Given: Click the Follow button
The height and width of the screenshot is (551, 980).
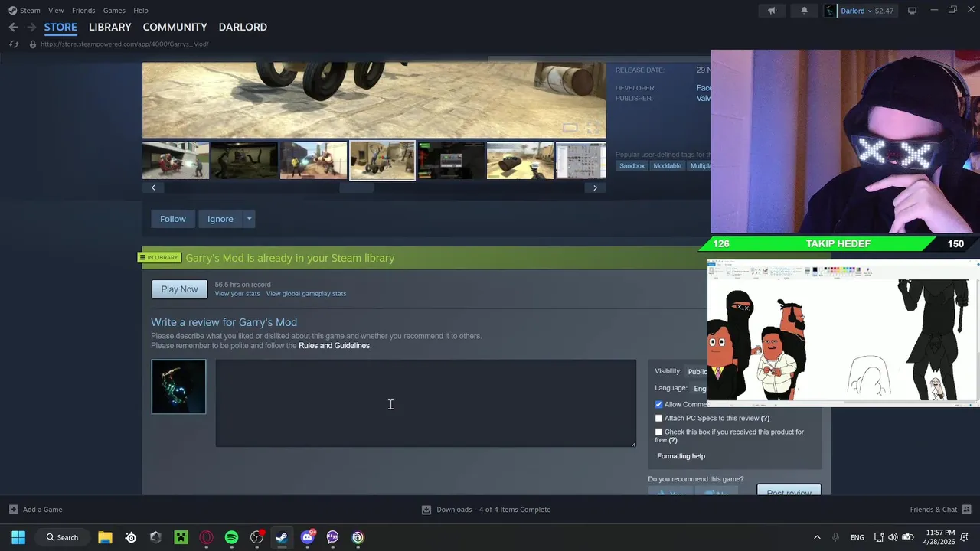Looking at the screenshot, I should click(x=173, y=219).
